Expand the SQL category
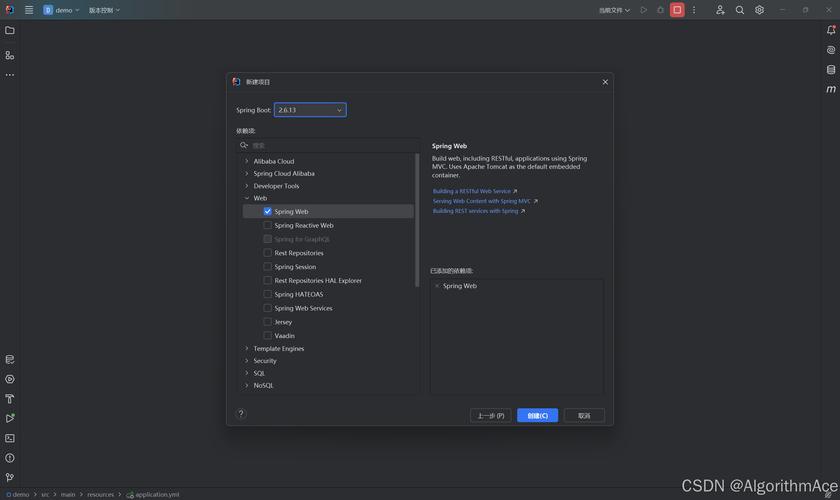This screenshot has height=500, width=840. click(x=246, y=373)
